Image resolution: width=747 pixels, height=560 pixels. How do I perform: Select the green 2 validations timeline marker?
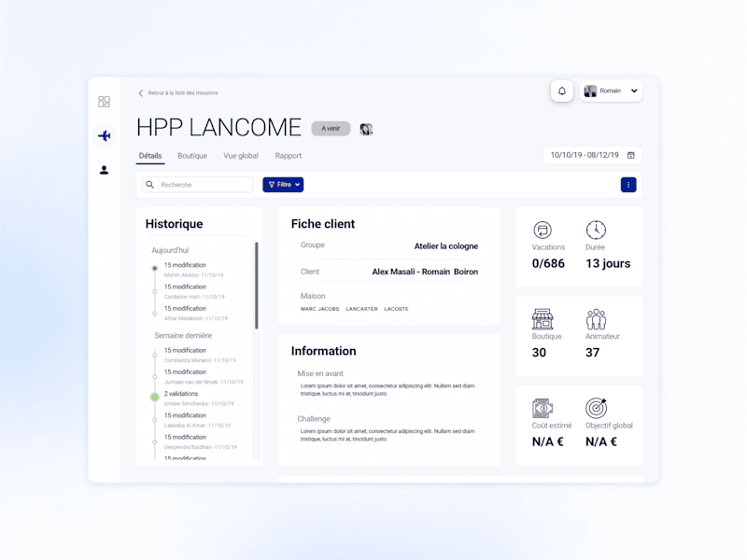tap(155, 397)
